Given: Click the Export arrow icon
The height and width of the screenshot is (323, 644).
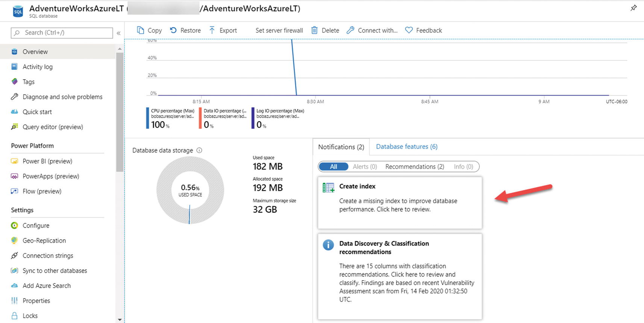Looking at the screenshot, I should (x=212, y=30).
